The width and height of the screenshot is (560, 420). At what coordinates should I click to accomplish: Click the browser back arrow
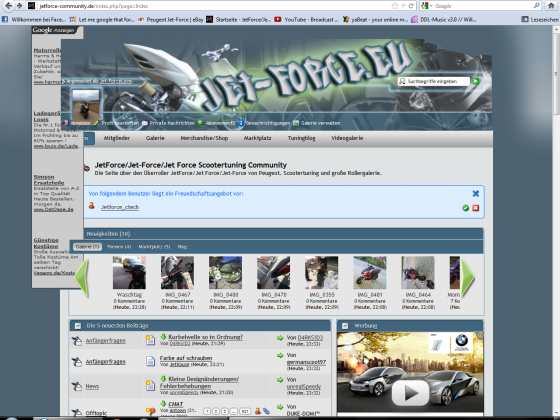pos(9,6)
